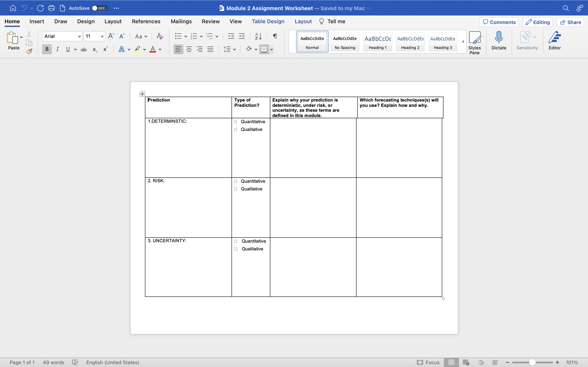
Task: Click the Format Painter brush icon
Action: [29, 51]
